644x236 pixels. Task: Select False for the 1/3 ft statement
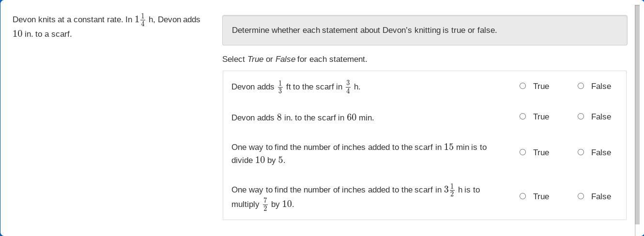coord(581,86)
